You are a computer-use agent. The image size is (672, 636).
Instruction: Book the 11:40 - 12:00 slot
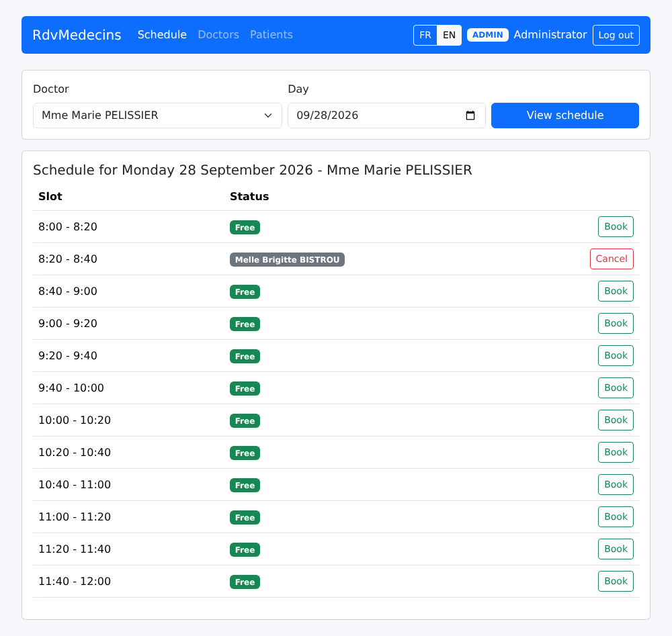click(616, 581)
